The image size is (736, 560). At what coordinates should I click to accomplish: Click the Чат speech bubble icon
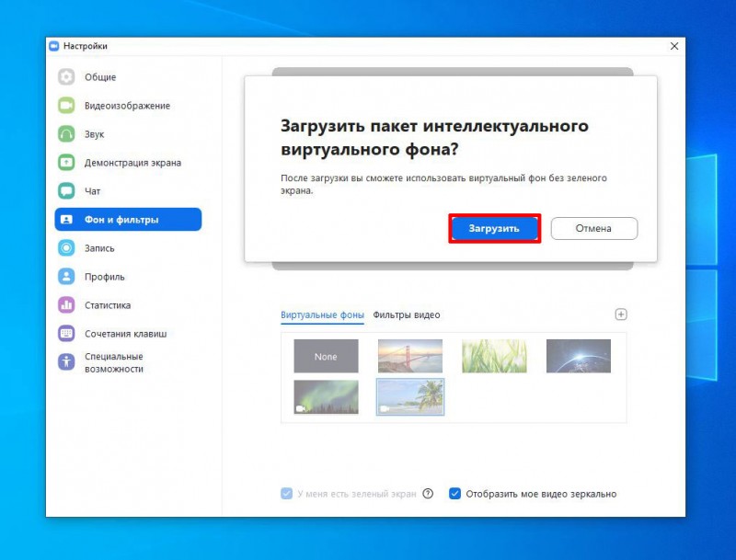[66, 191]
